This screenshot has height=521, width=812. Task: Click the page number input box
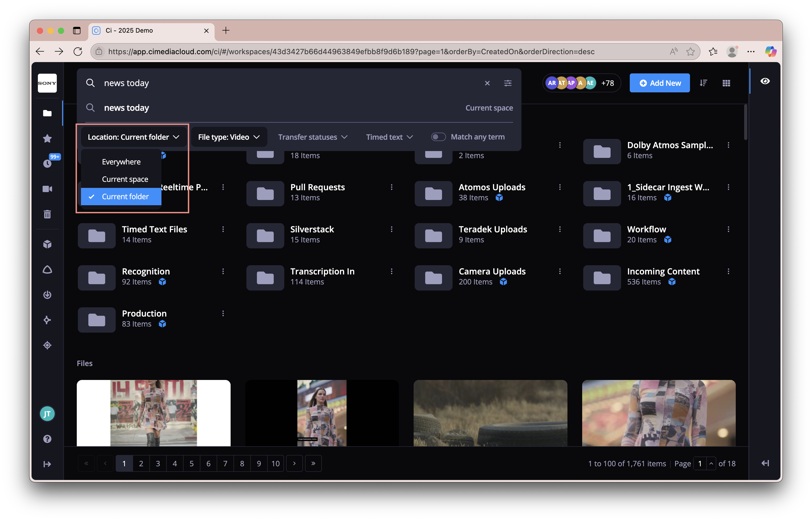[x=700, y=463]
